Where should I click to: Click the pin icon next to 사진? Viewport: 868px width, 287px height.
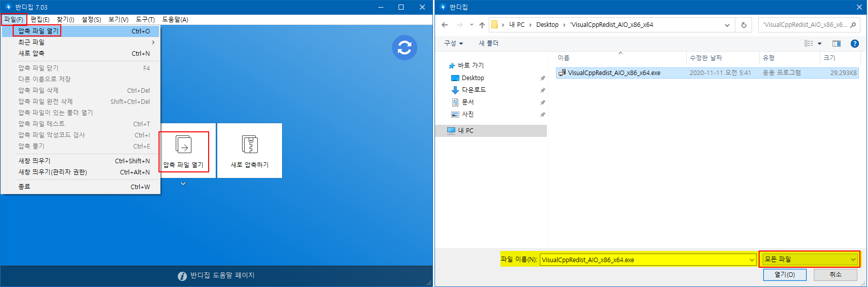click(542, 115)
